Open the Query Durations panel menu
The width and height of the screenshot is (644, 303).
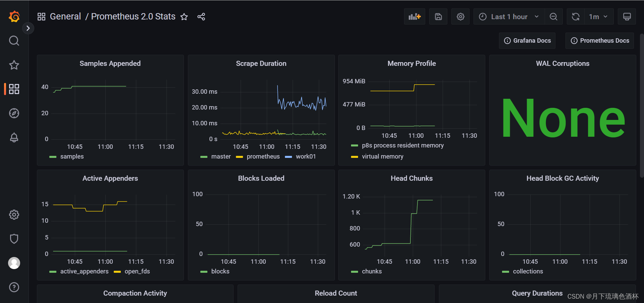coord(537,293)
